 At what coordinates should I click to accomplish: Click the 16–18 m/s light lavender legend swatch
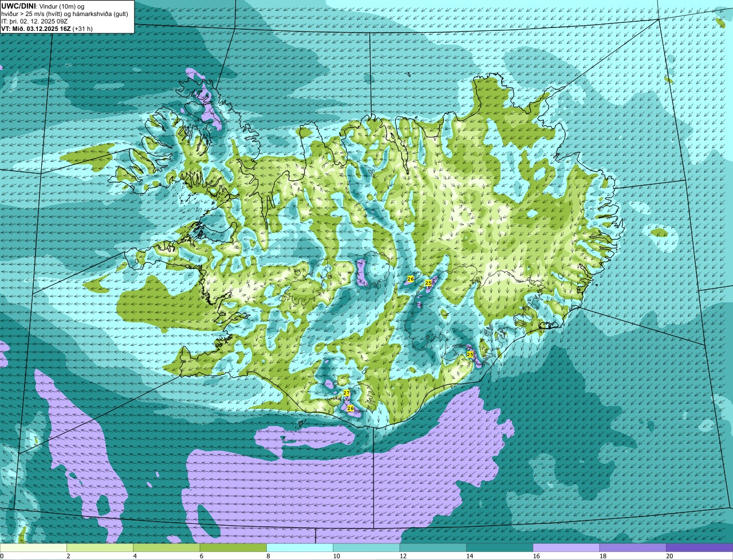coord(566,547)
